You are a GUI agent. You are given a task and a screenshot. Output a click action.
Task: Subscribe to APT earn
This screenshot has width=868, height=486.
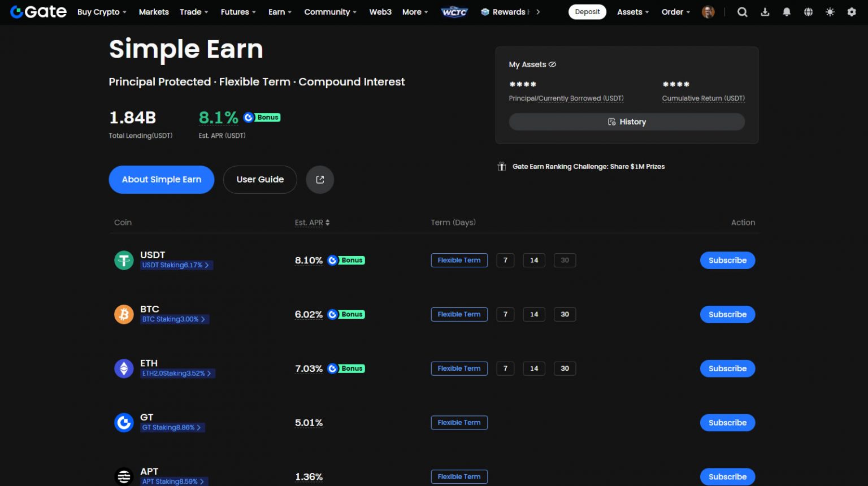click(727, 476)
